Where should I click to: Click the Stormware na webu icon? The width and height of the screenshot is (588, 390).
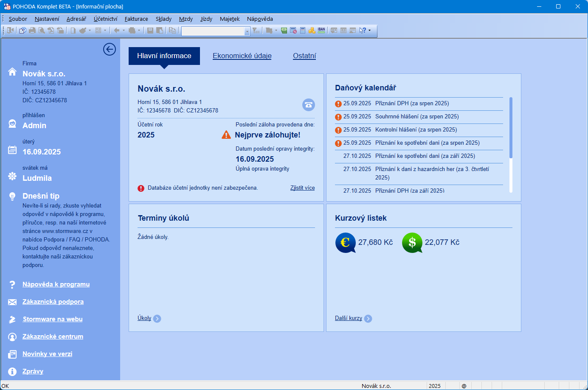click(12, 319)
